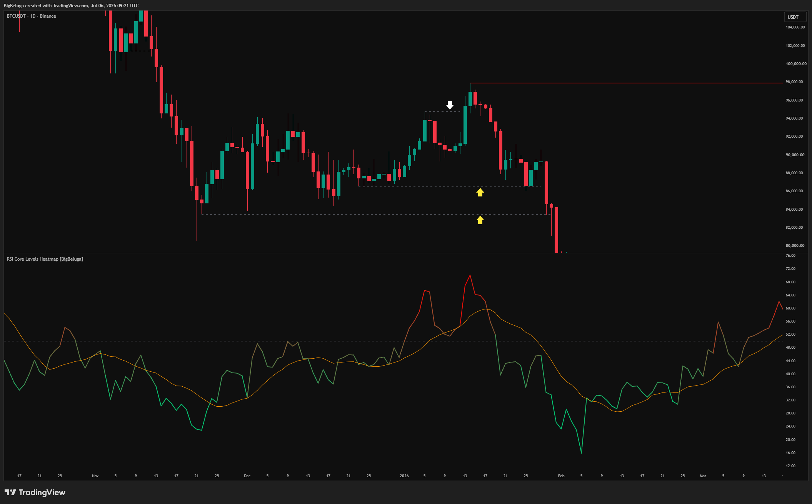
Task: Click the TradingView logo
Action: [x=35, y=492]
